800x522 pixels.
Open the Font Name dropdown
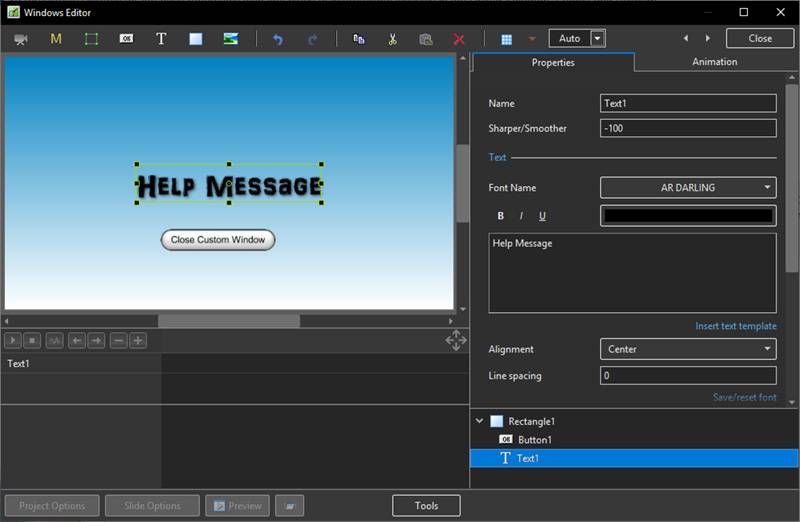click(x=688, y=188)
